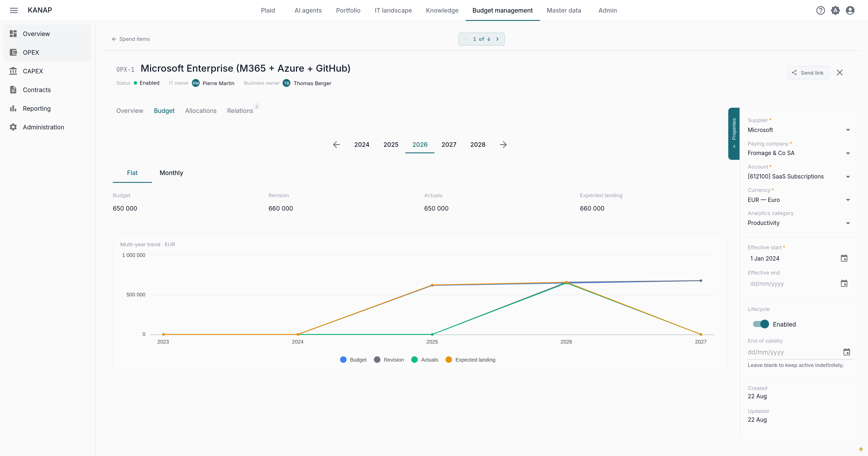Toggle Budget series in chart legend
The height and width of the screenshot is (456, 868).
point(353,360)
